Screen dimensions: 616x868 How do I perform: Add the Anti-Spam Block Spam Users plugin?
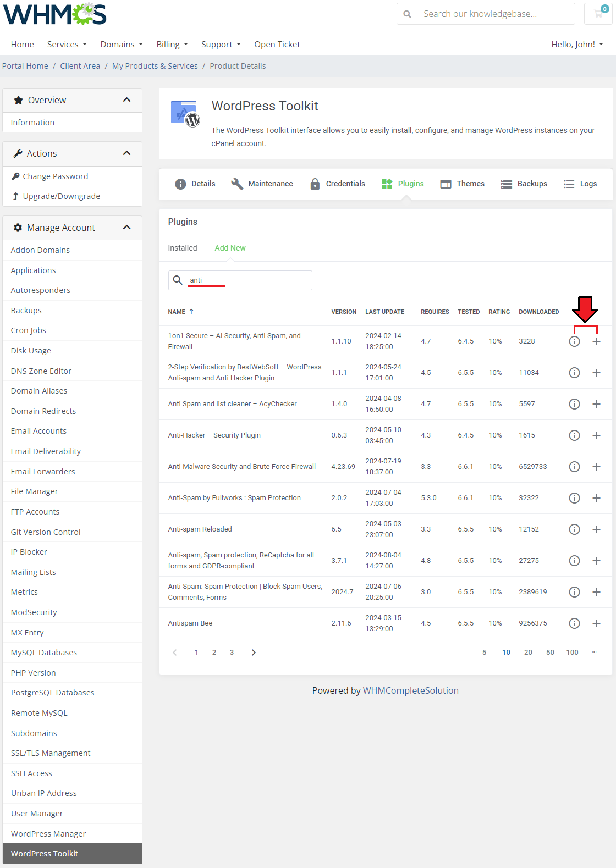[x=596, y=592]
